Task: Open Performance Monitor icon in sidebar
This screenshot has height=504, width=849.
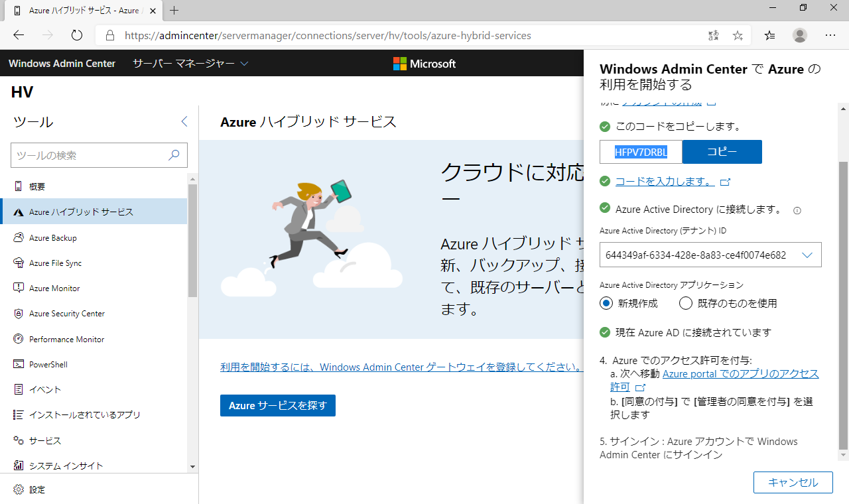Action: click(18, 339)
